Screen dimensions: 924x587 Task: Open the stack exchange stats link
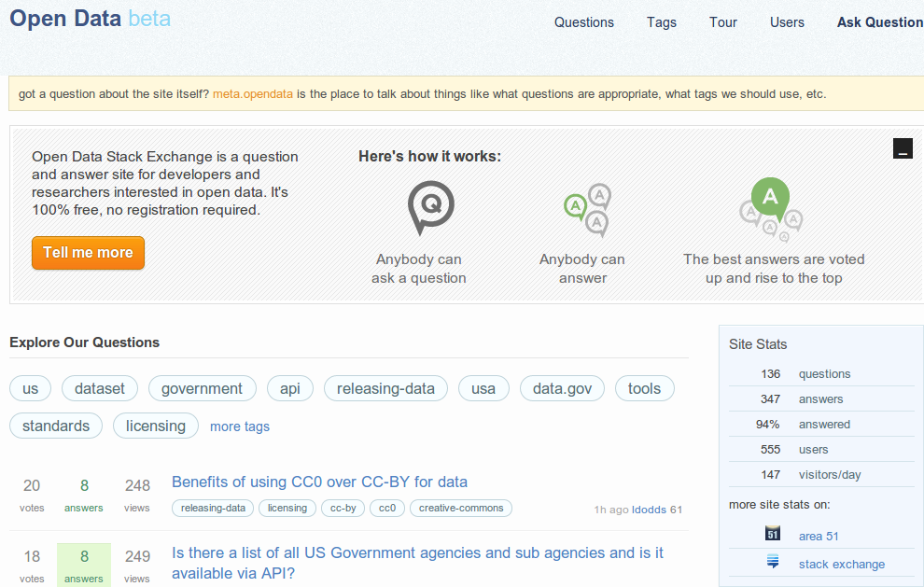[842, 564]
